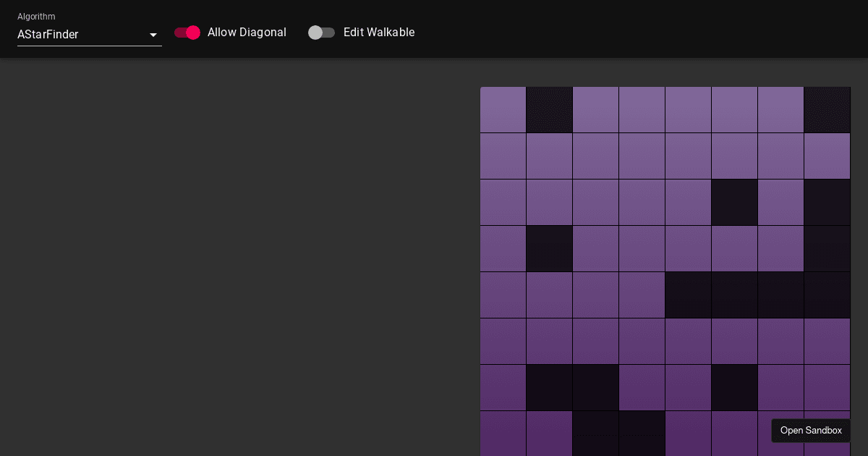Click the isolated dark tile in the fourth grid row
Image resolution: width=868 pixels, height=456 pixels.
(x=550, y=248)
